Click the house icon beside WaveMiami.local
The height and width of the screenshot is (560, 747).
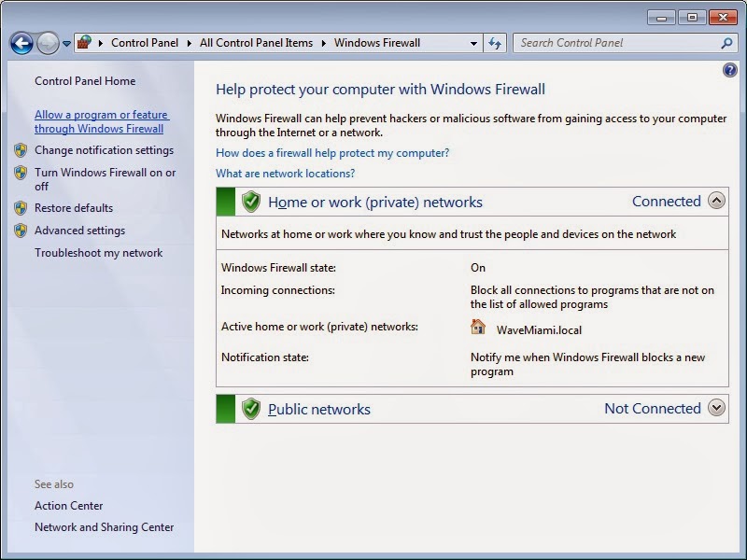pyautogui.click(x=478, y=327)
